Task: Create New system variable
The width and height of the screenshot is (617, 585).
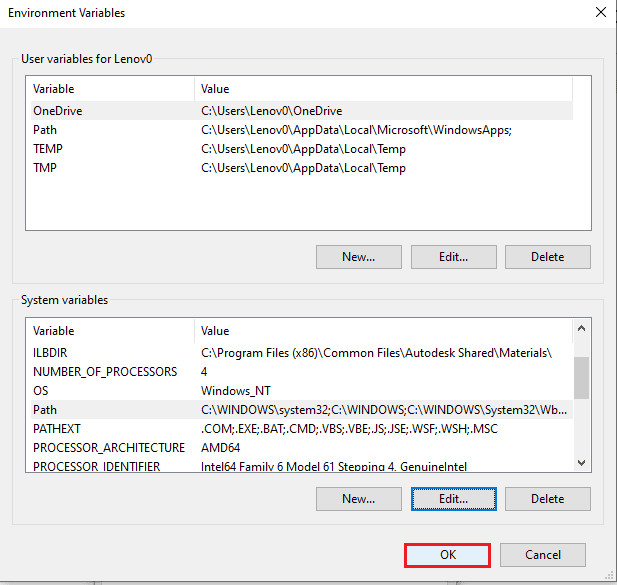Action: (358, 498)
